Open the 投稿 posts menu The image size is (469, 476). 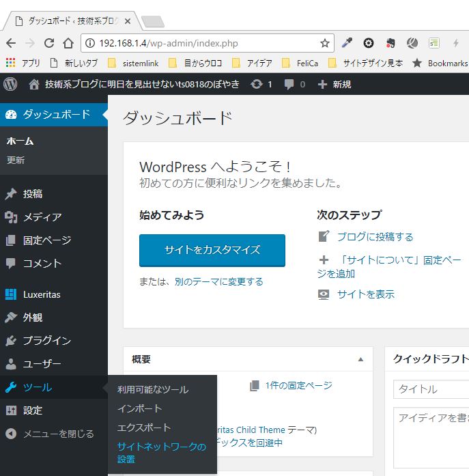[54, 194]
